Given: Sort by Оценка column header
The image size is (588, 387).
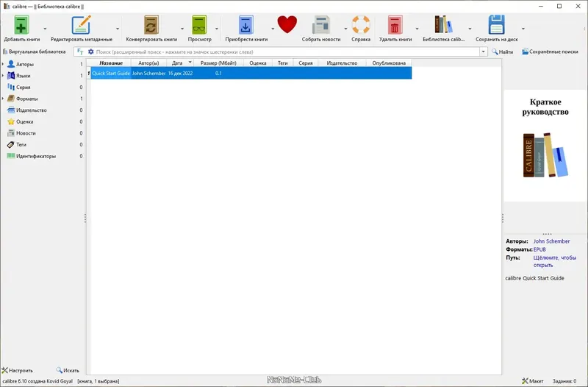Looking at the screenshot, I should pos(258,63).
